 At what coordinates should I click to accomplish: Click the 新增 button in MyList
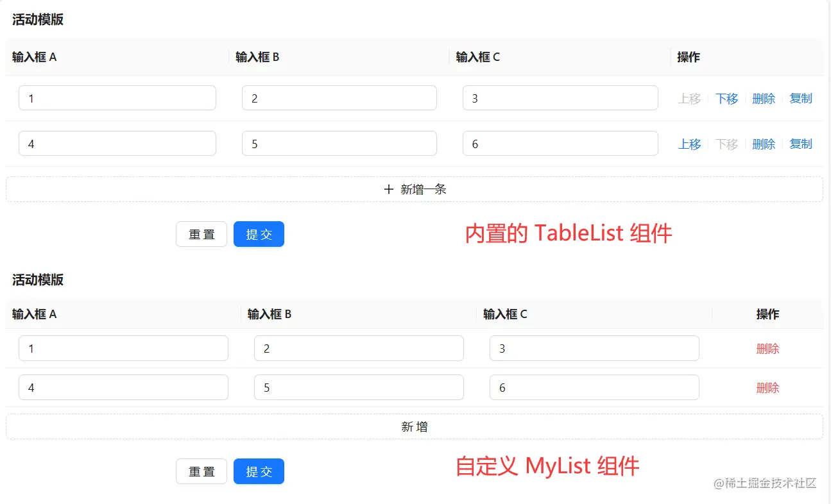tap(415, 426)
